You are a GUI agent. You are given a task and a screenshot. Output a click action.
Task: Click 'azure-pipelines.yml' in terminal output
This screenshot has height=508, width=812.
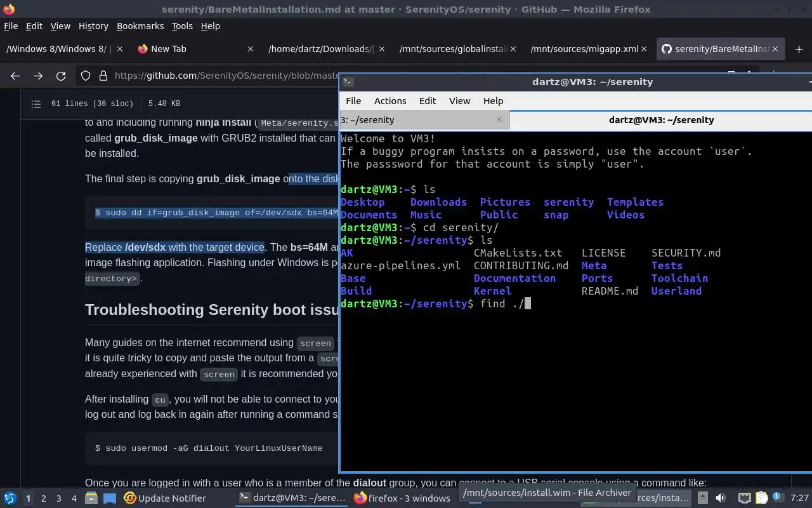(x=401, y=265)
